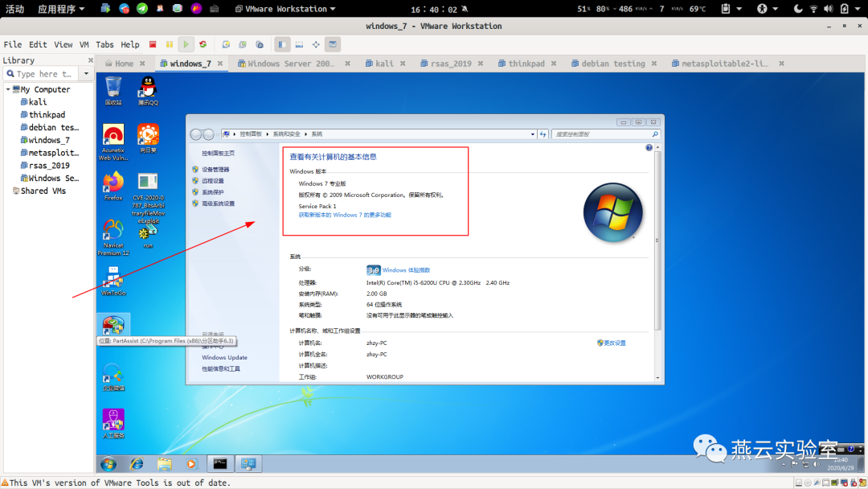Viewport: 868px width, 489px height.
Task: Open the Tabs menu
Action: coord(104,44)
